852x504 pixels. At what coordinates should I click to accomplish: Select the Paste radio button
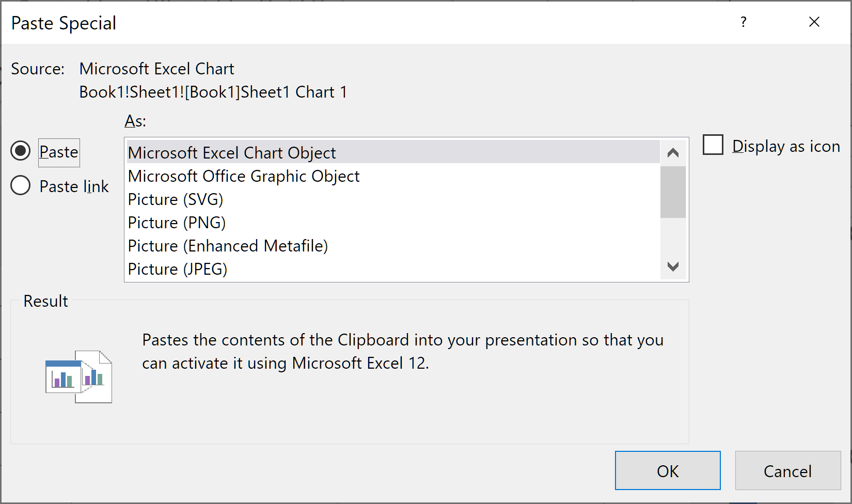tap(21, 151)
